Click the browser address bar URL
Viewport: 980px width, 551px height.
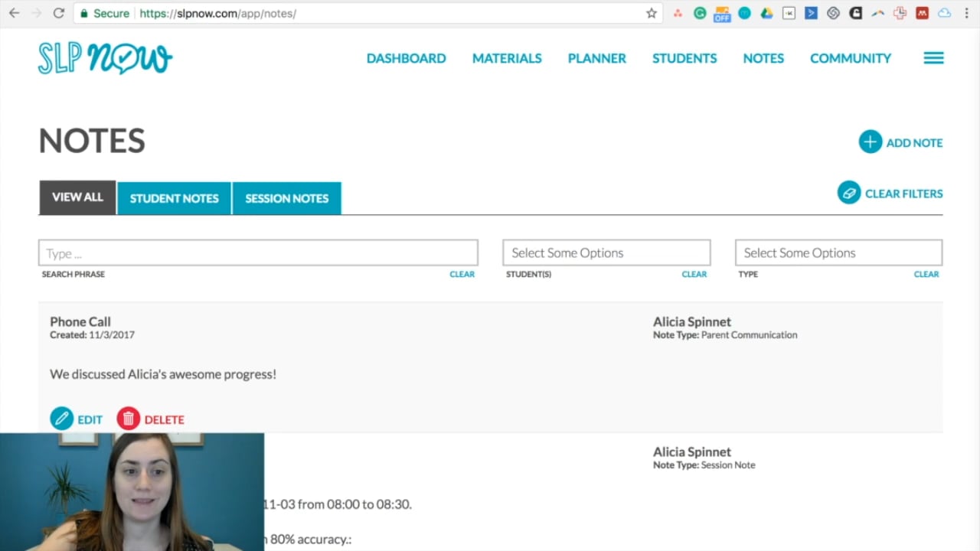[217, 14]
